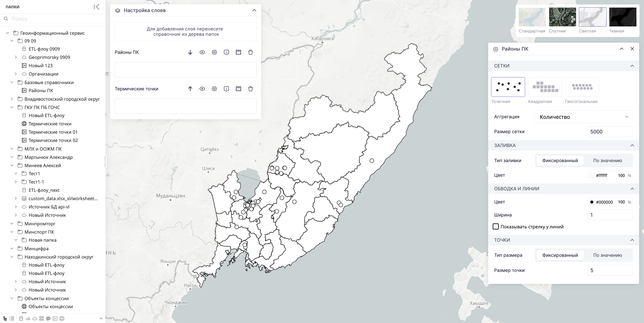The width and height of the screenshot is (644, 323).
Task: Filter by globe icon in bottom bar
Action: [62, 318]
